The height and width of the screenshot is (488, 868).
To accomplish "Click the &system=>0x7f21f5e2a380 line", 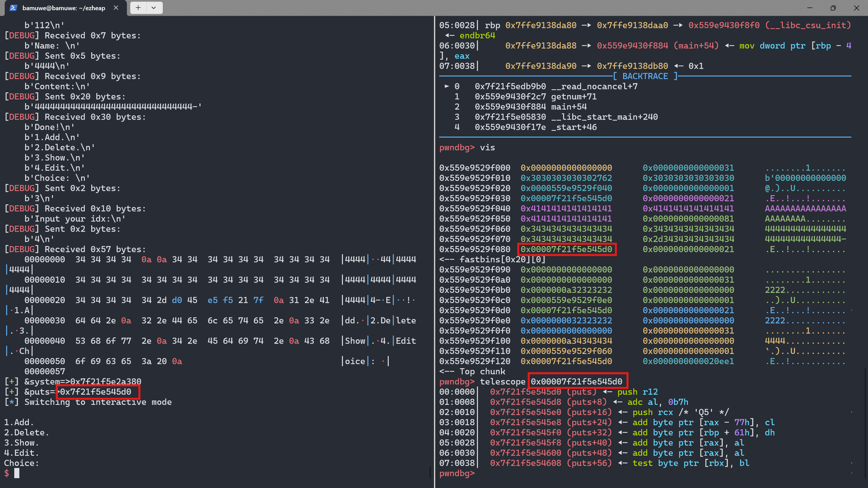I will pos(73,381).
